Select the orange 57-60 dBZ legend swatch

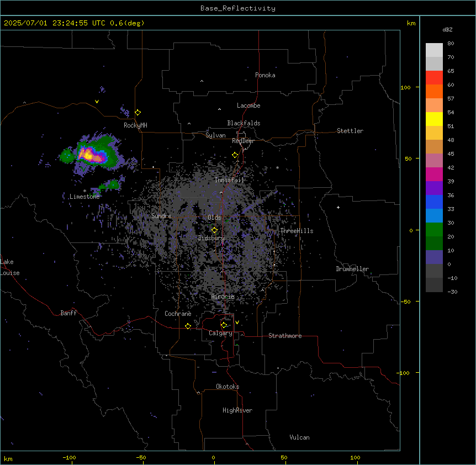pos(434,91)
